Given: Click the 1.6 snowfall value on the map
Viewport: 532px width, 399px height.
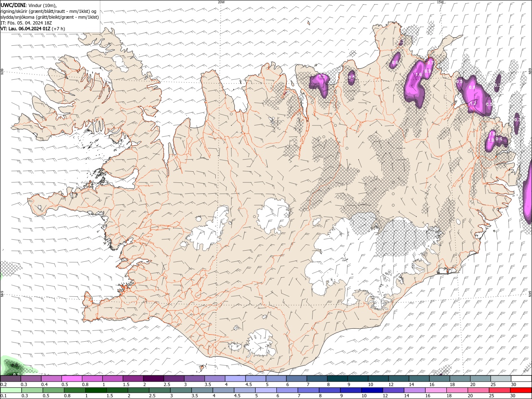Looking at the screenshot, I should click(419, 75).
